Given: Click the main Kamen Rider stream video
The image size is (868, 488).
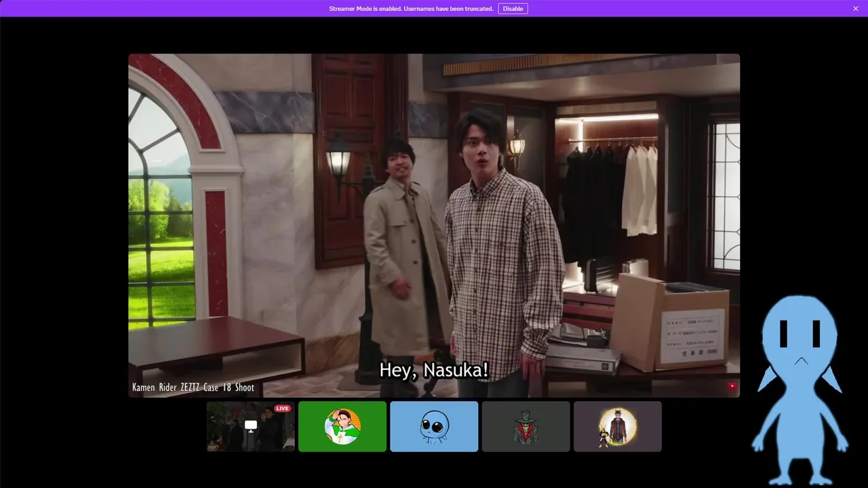Looking at the screenshot, I should coord(434,226).
